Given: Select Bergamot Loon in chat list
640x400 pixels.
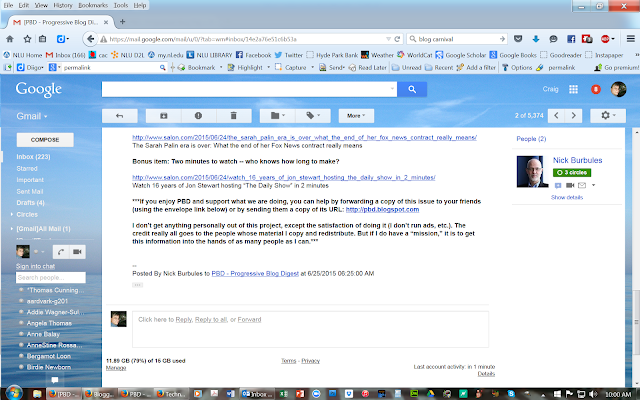Looking at the screenshot, I should coord(49,356).
